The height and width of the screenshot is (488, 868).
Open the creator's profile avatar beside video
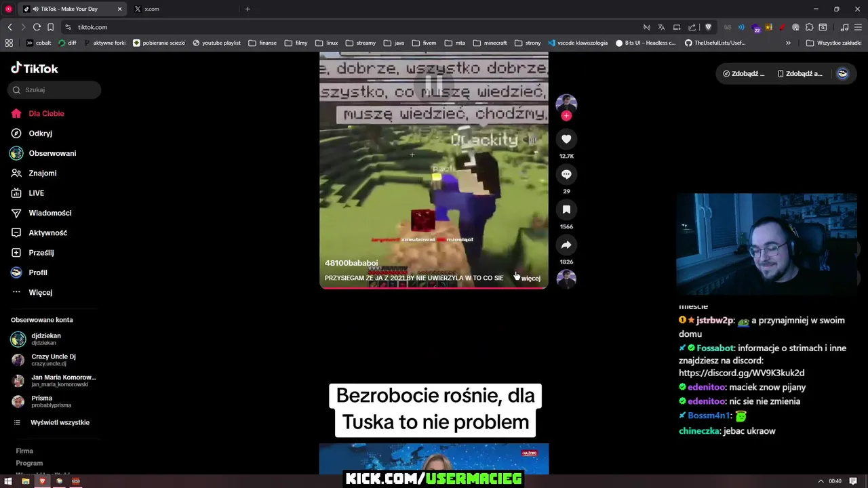(x=566, y=104)
